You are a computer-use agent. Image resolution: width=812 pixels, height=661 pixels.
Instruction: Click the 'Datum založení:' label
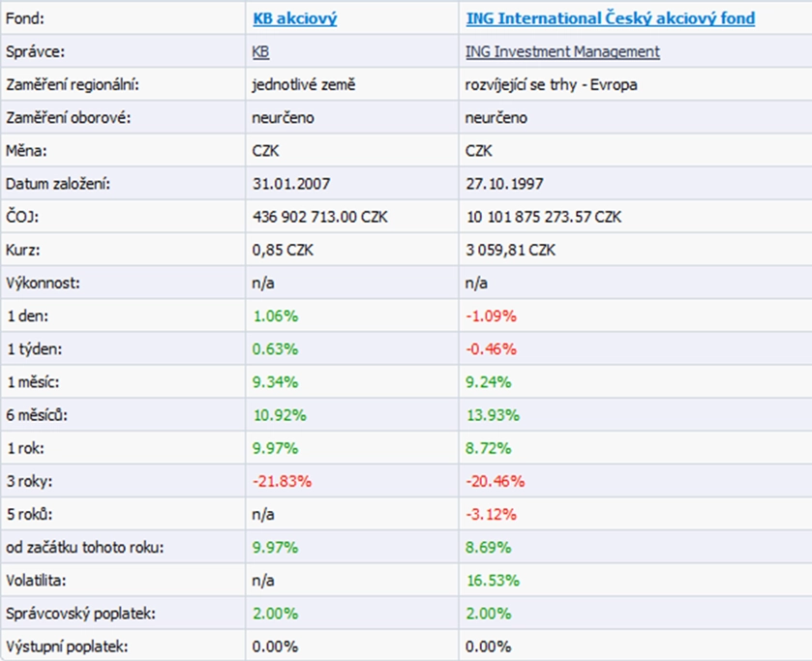point(58,184)
